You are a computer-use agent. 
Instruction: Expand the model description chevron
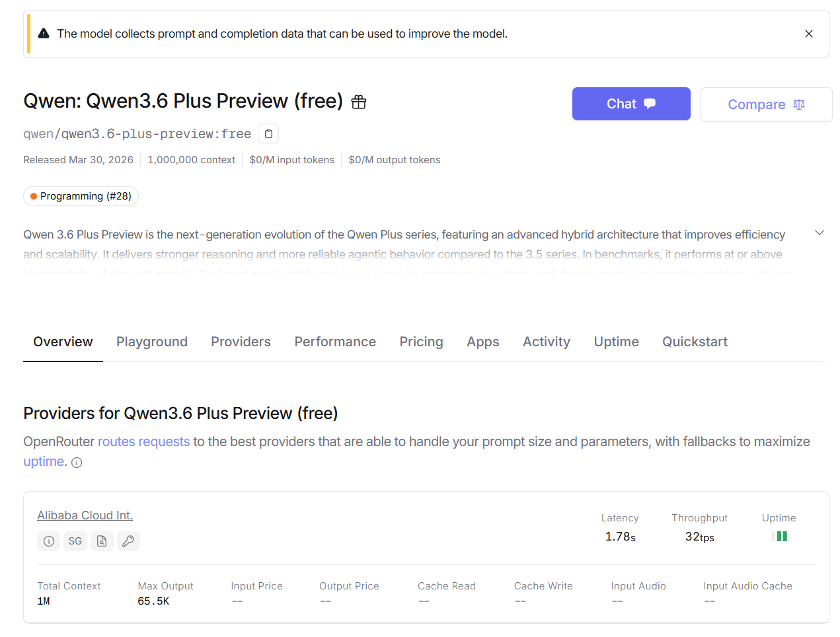point(819,233)
